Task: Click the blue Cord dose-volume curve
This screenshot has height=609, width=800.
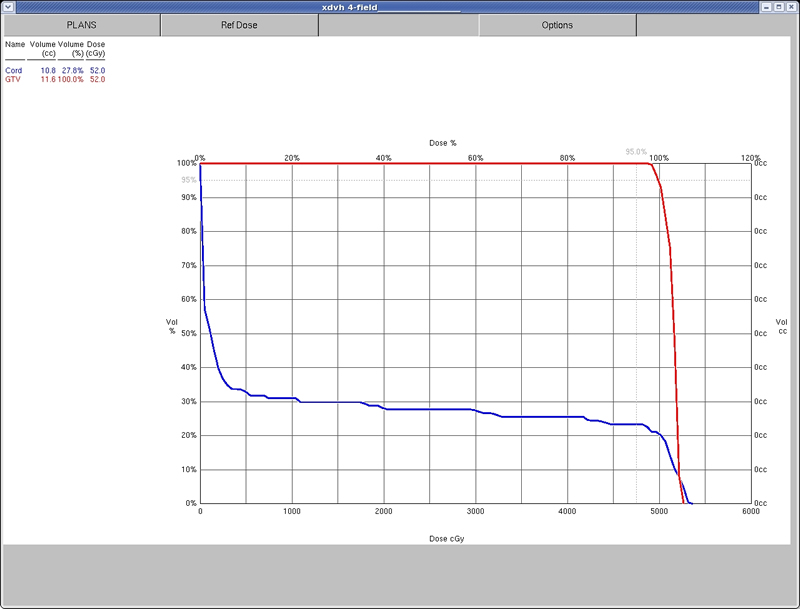Action: point(400,409)
